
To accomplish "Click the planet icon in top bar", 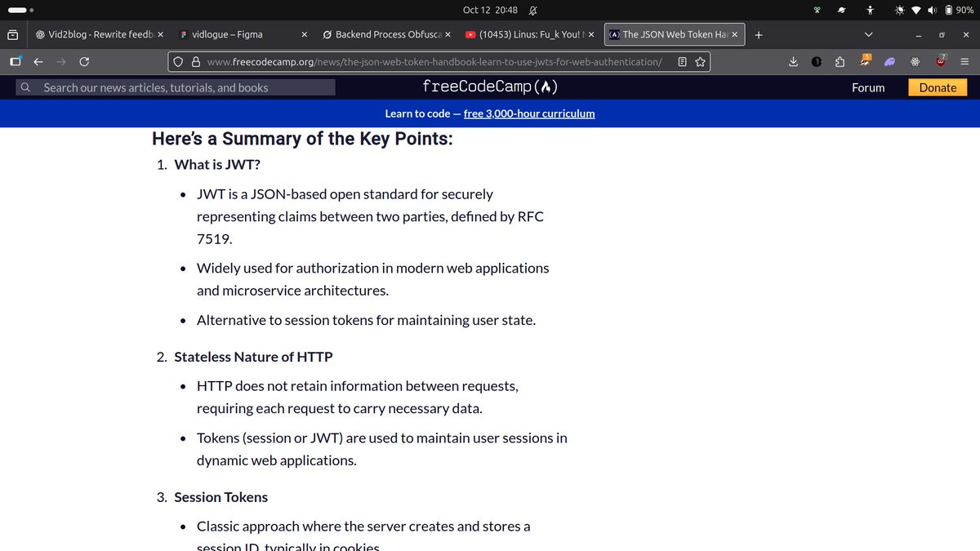I will tap(841, 10).
